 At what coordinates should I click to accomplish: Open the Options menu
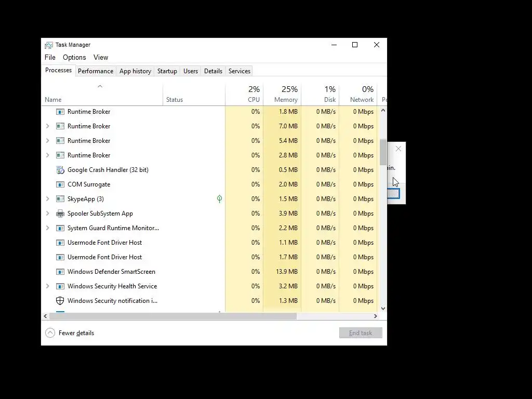click(x=74, y=57)
